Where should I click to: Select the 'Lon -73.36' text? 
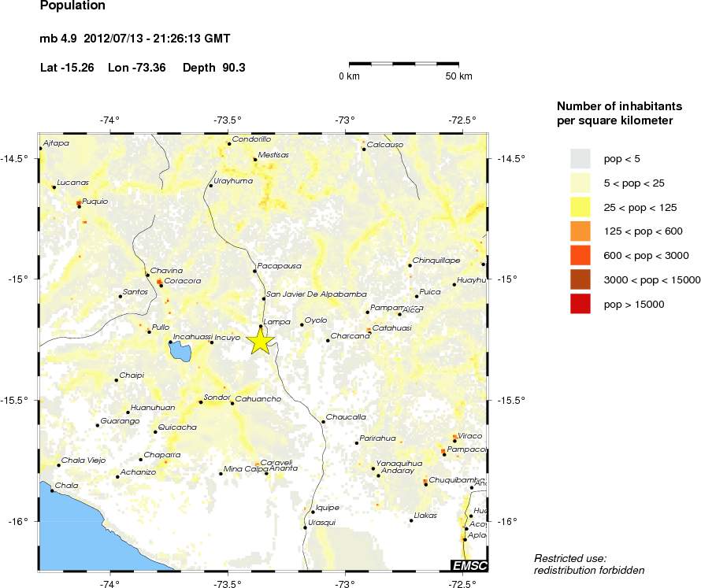tap(137, 68)
